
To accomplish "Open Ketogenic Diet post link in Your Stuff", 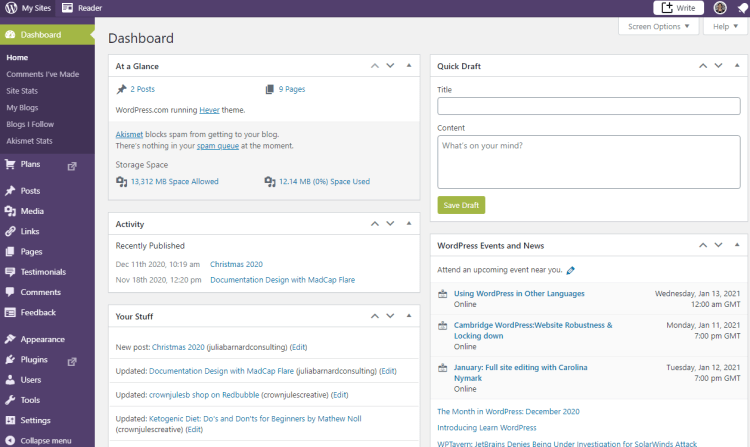I will (255, 419).
